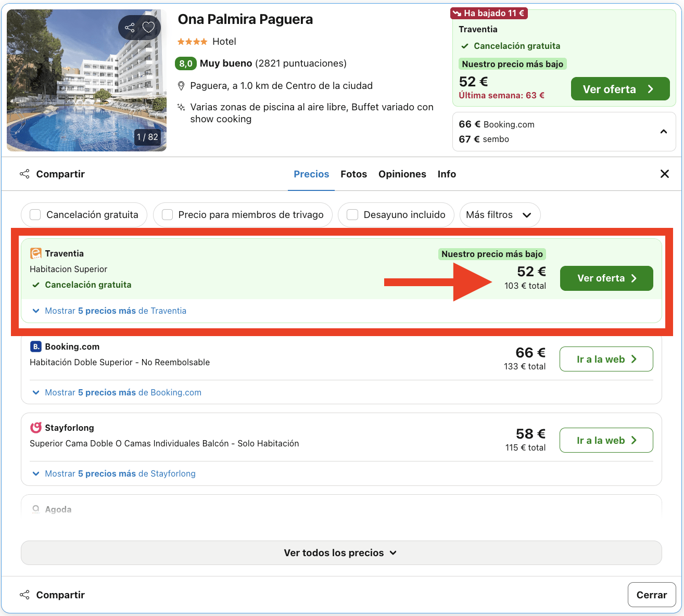The image size is (684, 616).
Task: Click the price drop arrow icon
Action: coord(457,14)
